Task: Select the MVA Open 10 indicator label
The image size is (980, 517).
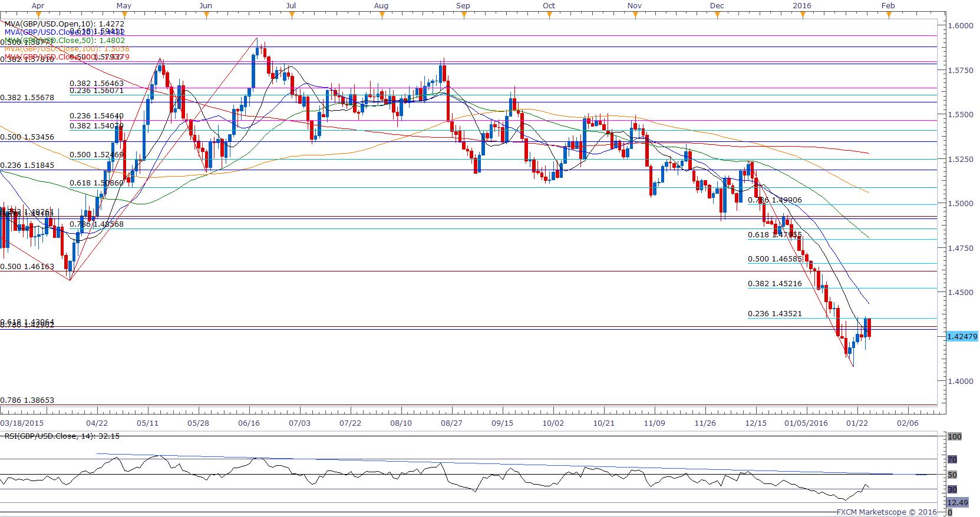Action: (64, 24)
